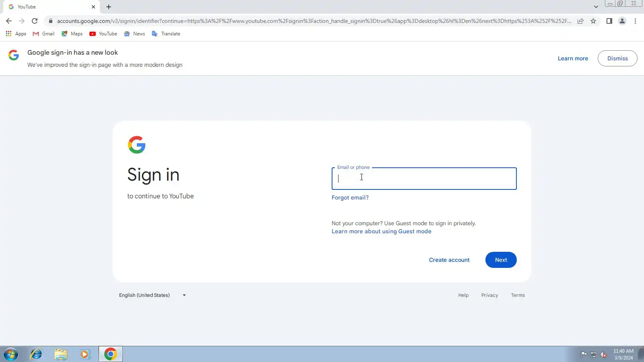Click the Chrome taskbar icon
The width and height of the screenshot is (644, 362).
point(110,354)
